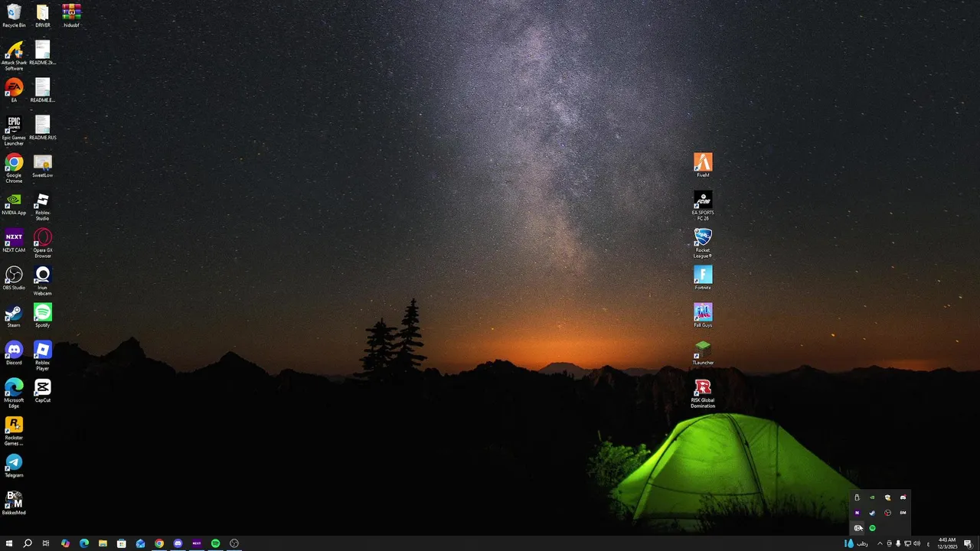Launch Copilot from taskbar
This screenshot has height=551, width=980.
(x=65, y=543)
